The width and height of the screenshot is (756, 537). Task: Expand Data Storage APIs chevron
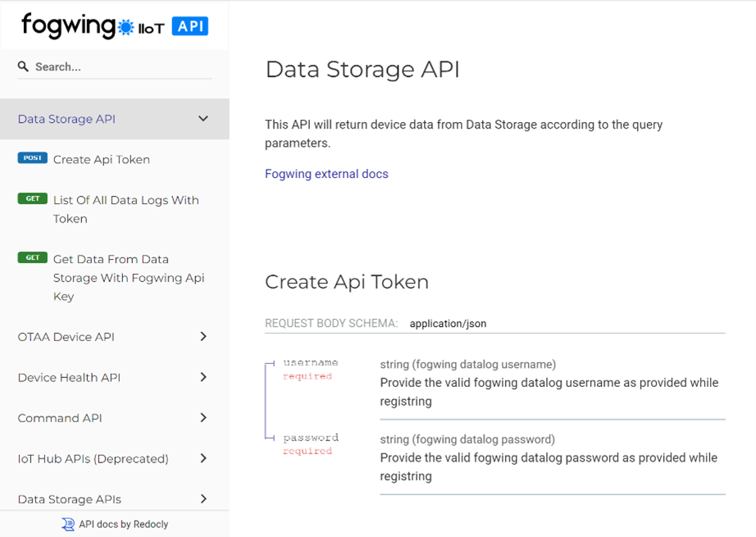(203, 498)
